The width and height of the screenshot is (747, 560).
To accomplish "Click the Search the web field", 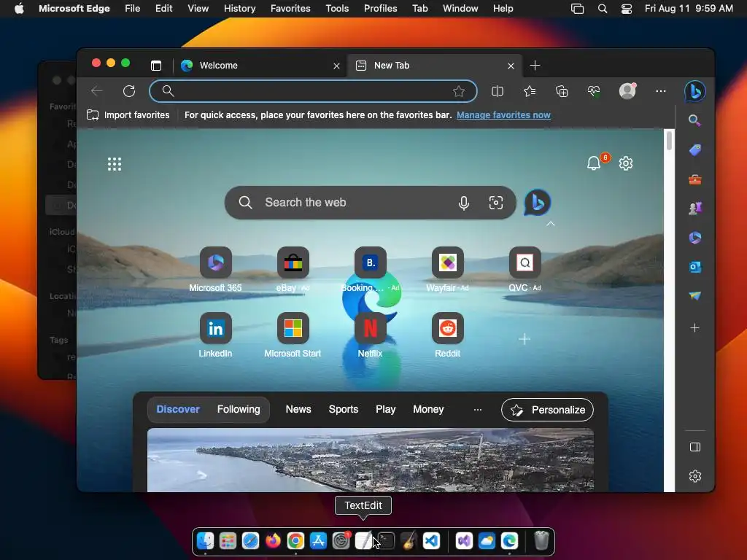I will coord(370,203).
